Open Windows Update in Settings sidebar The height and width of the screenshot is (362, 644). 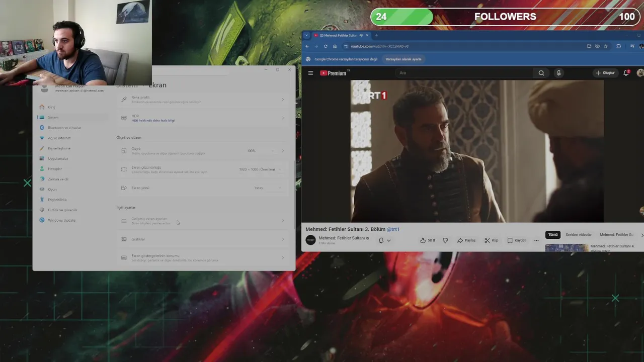pyautogui.click(x=71, y=220)
